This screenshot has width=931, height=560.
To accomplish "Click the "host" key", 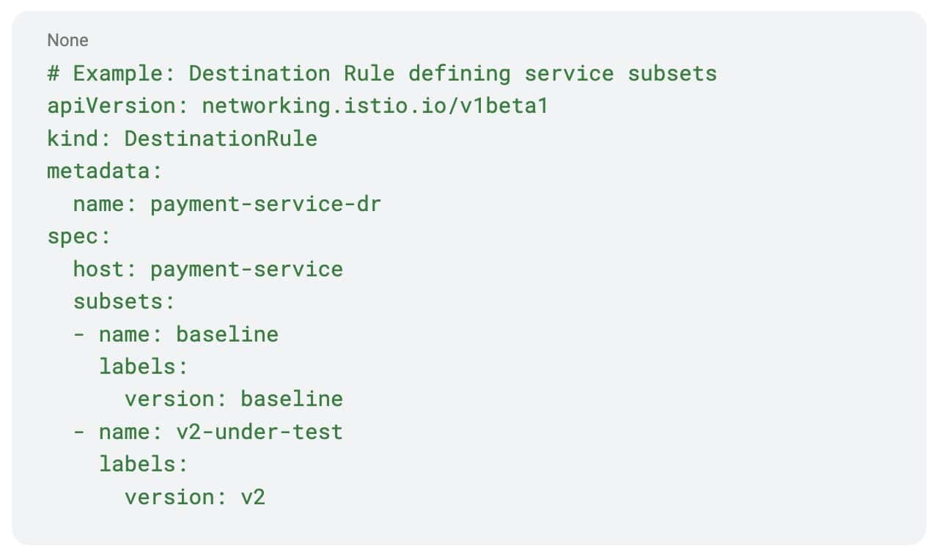I will 98,269.
